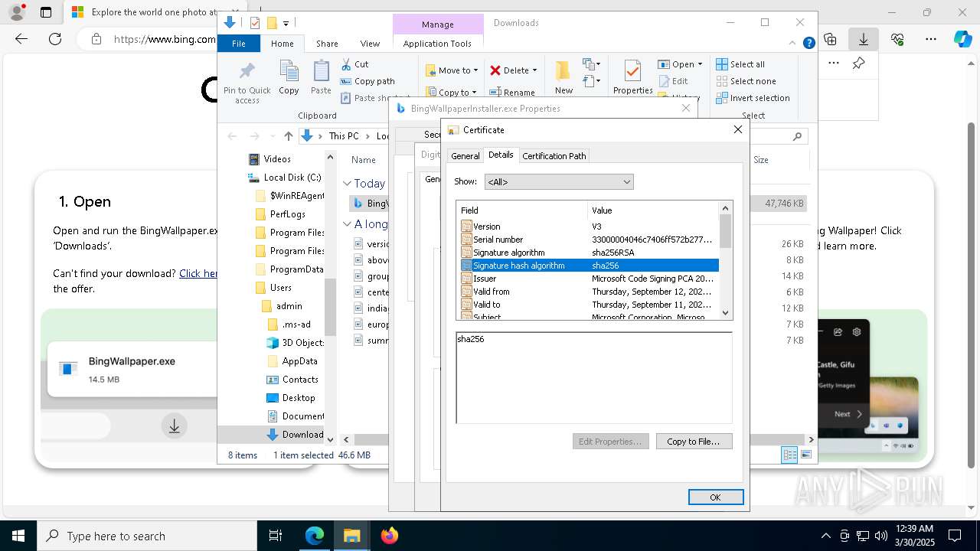This screenshot has height=551, width=980.
Task: Open the notification center icon
Action: (x=955, y=536)
